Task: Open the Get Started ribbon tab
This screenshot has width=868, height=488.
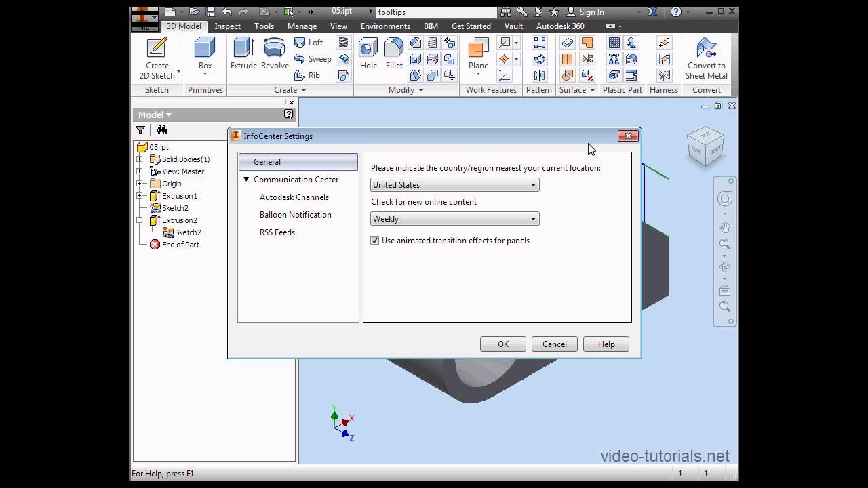Action: (471, 26)
